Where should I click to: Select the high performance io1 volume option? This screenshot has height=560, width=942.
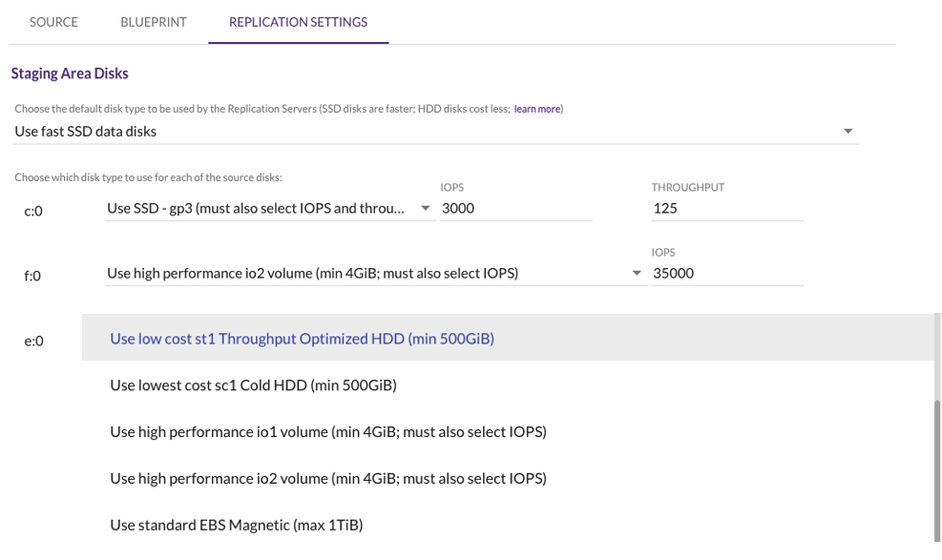[329, 431]
